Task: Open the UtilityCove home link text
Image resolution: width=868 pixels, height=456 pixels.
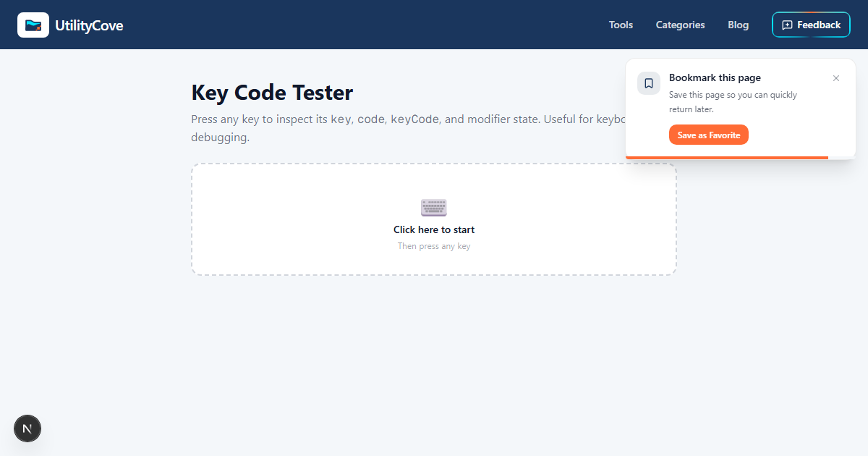Action: 89,25
